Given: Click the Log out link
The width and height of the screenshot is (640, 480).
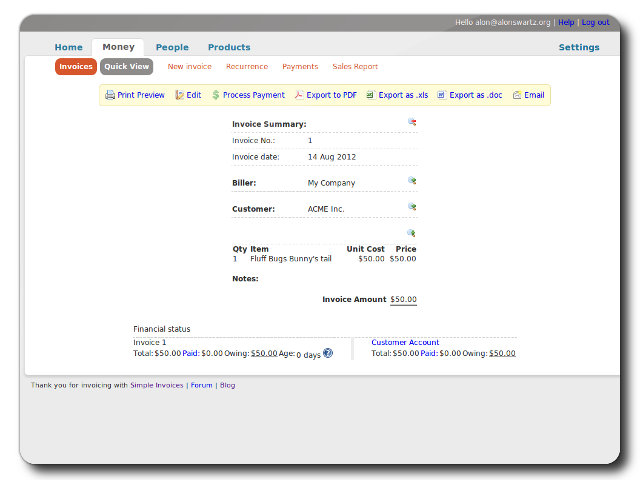Looking at the screenshot, I should click(x=595, y=22).
